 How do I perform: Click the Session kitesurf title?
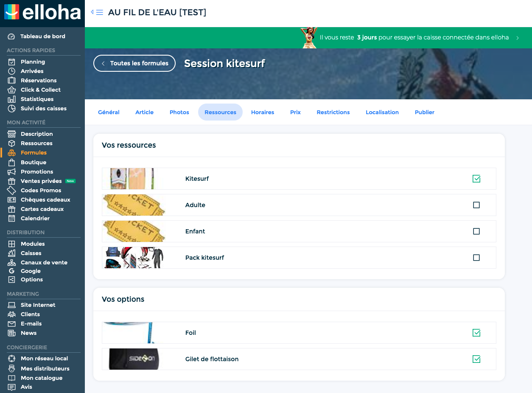(x=224, y=64)
